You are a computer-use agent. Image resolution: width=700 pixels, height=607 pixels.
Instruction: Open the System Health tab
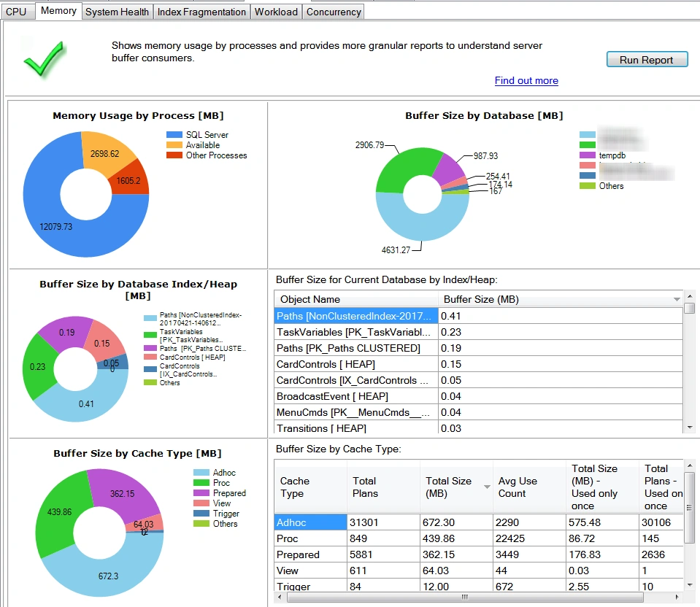pos(116,11)
